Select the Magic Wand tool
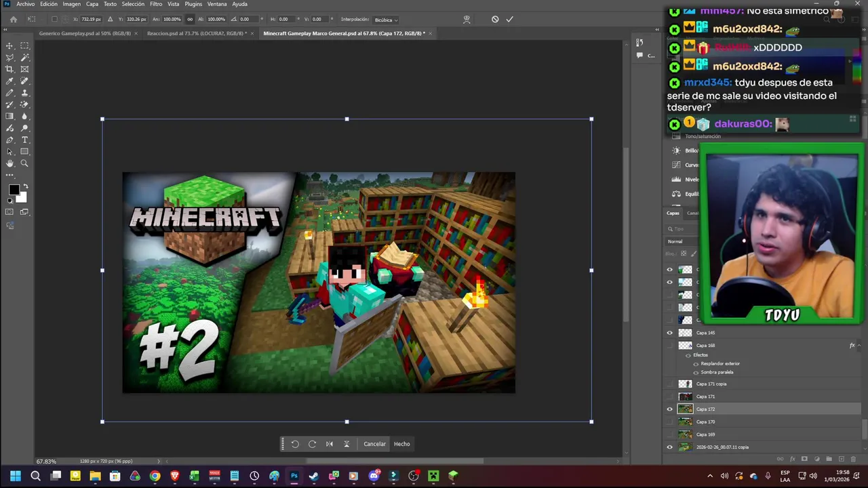 click(x=24, y=58)
